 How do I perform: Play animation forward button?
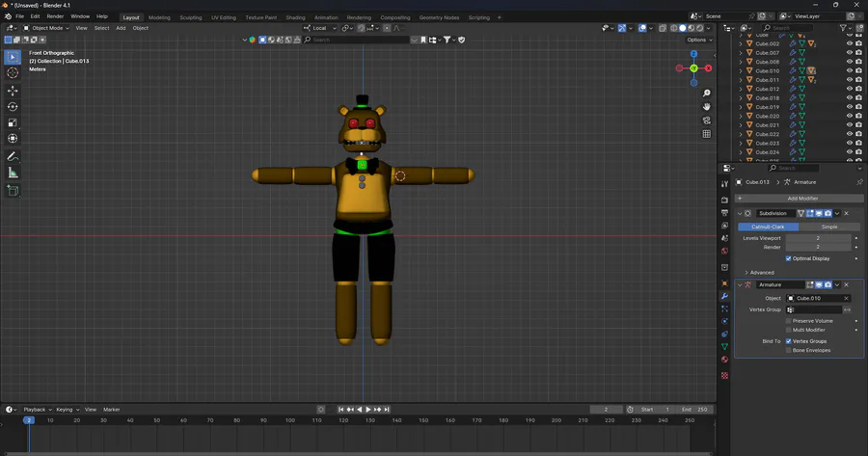pyautogui.click(x=368, y=410)
